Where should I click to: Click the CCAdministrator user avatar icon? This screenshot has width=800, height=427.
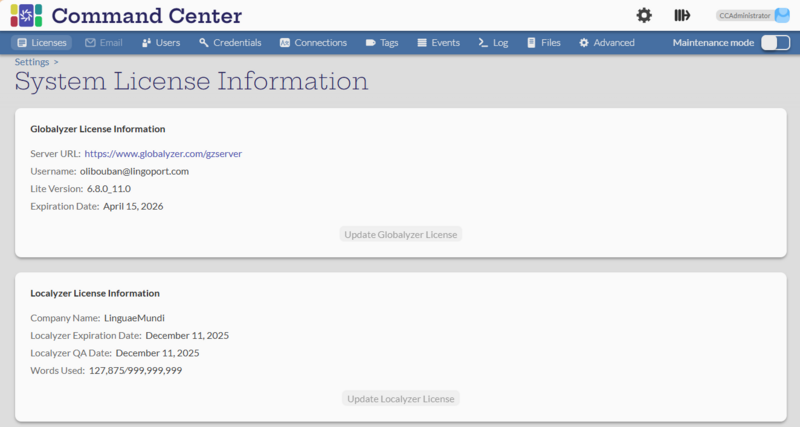782,15
